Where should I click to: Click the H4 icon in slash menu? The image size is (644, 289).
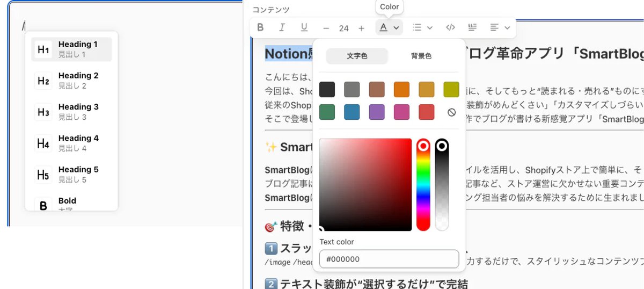coord(43,143)
